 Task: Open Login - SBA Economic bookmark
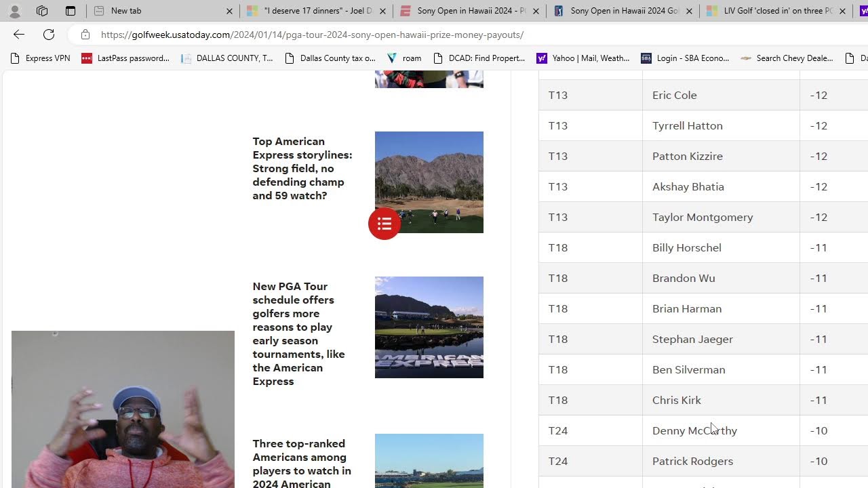(685, 58)
